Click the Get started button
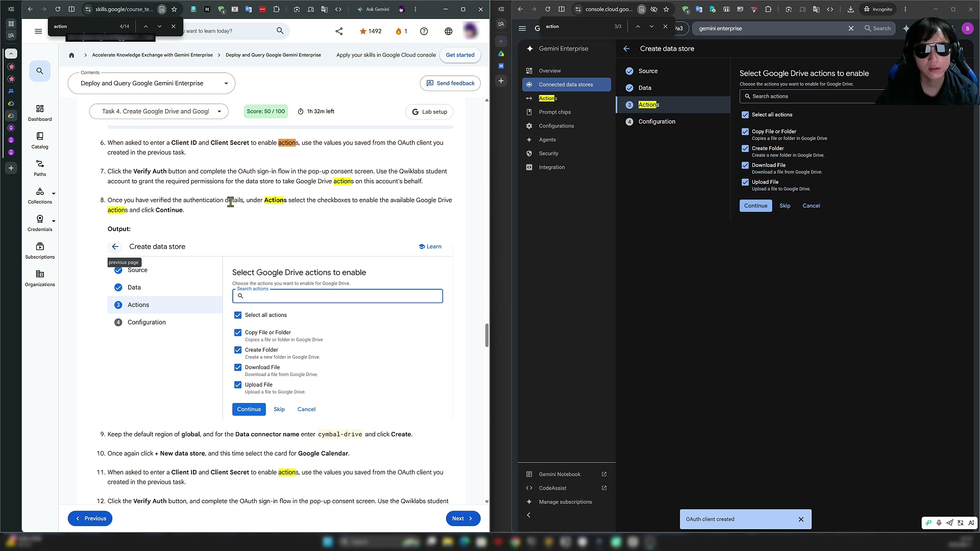This screenshot has width=980, height=551. point(460,55)
